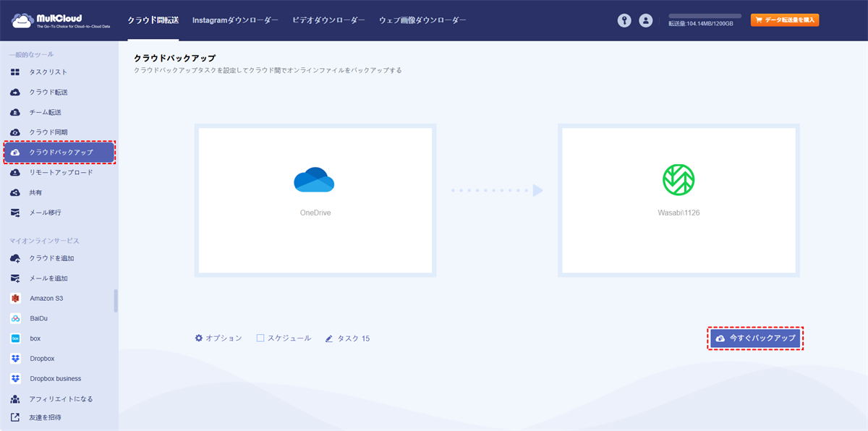The image size is (868, 431).
Task: Click the Wasabi\1126 label text
Action: [678, 213]
